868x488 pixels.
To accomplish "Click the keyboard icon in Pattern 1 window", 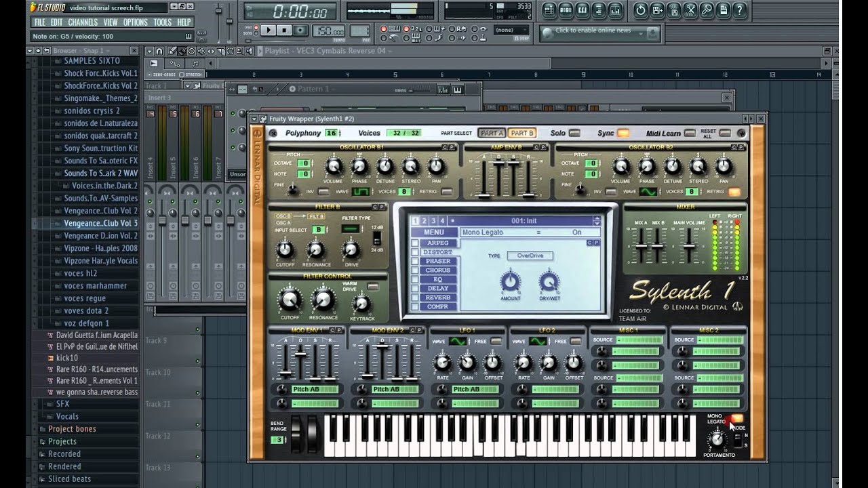I will 457,89.
